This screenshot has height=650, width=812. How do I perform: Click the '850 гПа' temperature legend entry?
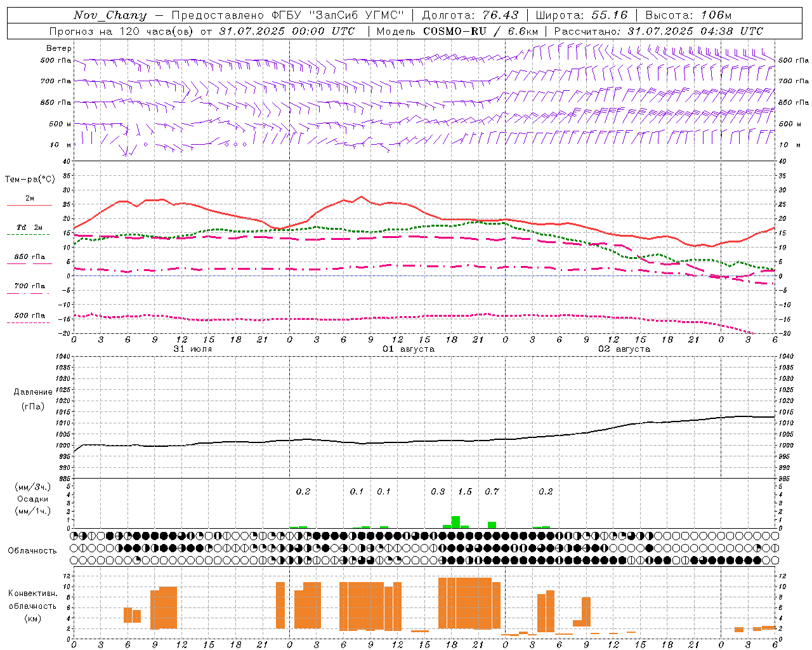click(x=30, y=257)
